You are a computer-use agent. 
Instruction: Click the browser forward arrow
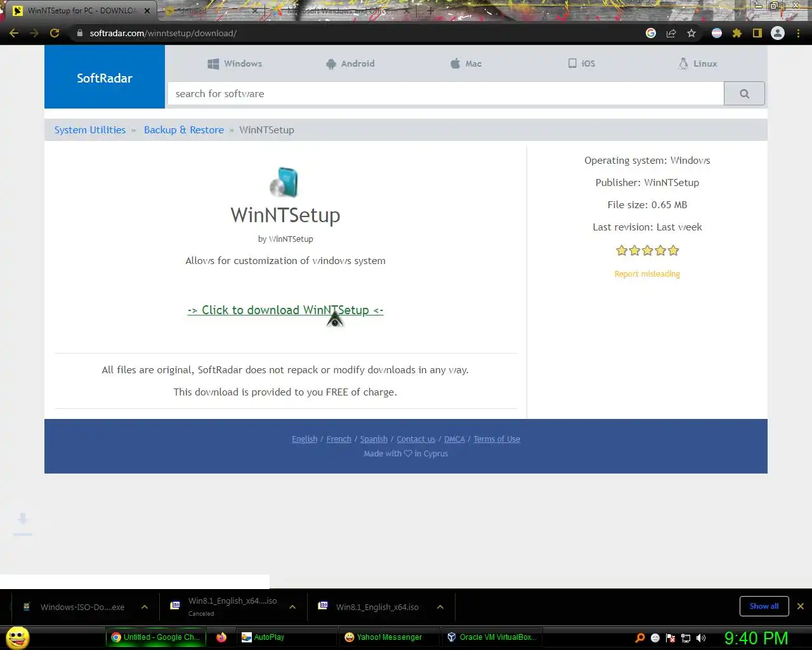tap(34, 33)
